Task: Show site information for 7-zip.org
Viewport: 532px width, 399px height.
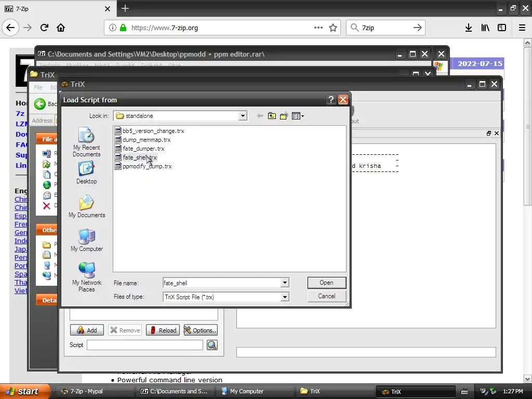Action: [x=112, y=28]
